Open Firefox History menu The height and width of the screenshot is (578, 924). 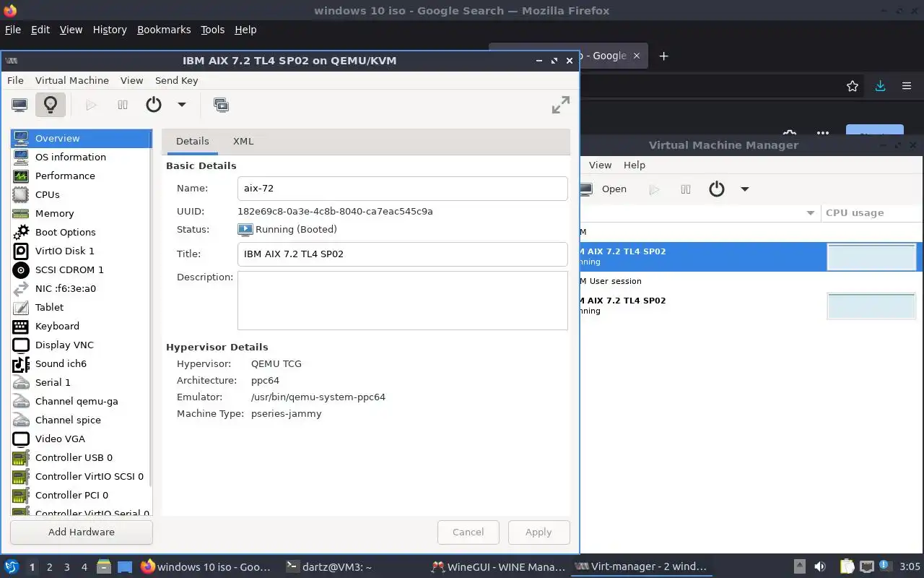pos(110,30)
